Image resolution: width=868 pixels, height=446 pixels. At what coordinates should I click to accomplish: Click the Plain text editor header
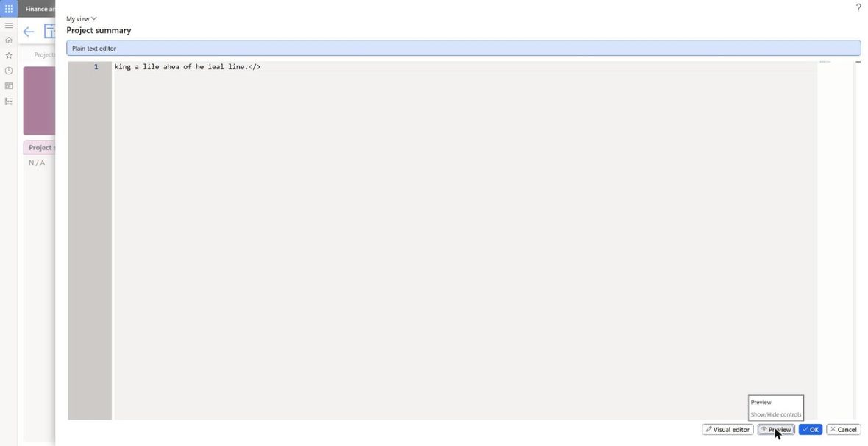click(x=463, y=48)
